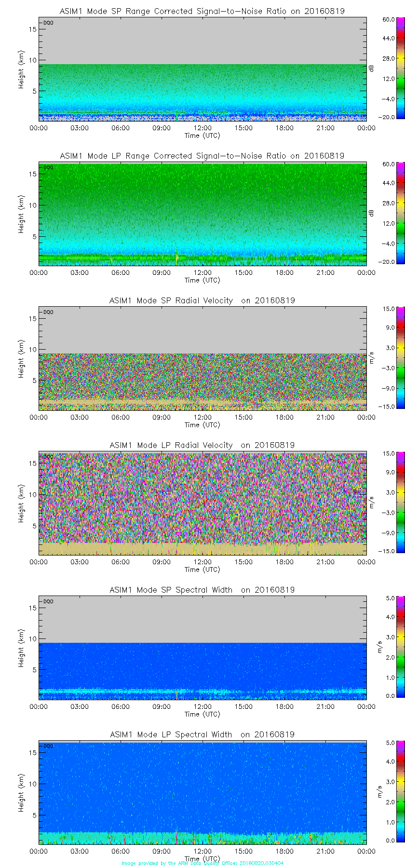Click the DQO label in SP Signal-to-Noise plot

tap(48, 23)
